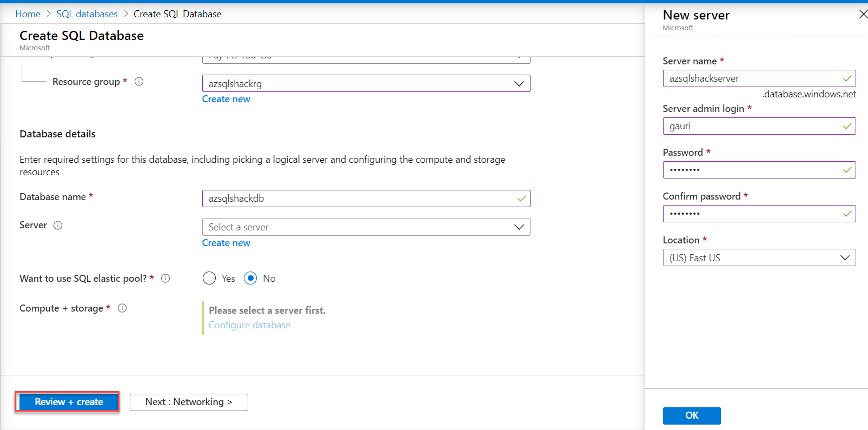This screenshot has height=430, width=868.
Task: Select No for SQL elastic pool
Action: click(x=250, y=279)
